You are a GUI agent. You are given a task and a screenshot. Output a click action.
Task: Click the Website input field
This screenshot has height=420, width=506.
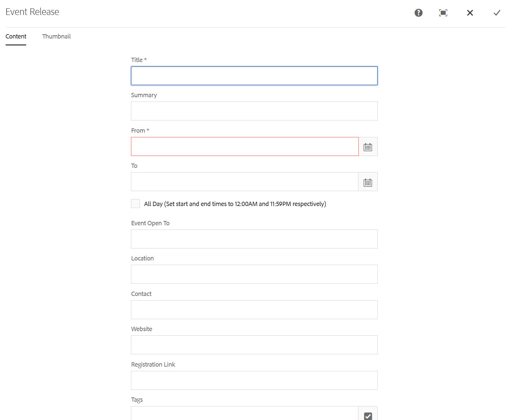254,345
